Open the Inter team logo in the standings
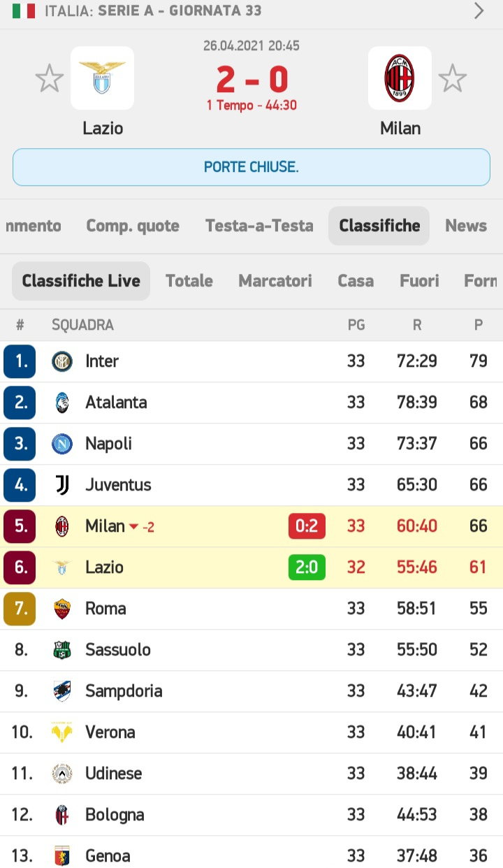 [62, 361]
